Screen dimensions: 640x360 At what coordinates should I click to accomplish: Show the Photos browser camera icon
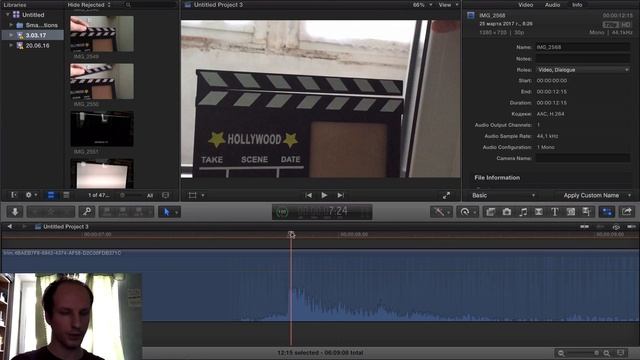point(507,212)
